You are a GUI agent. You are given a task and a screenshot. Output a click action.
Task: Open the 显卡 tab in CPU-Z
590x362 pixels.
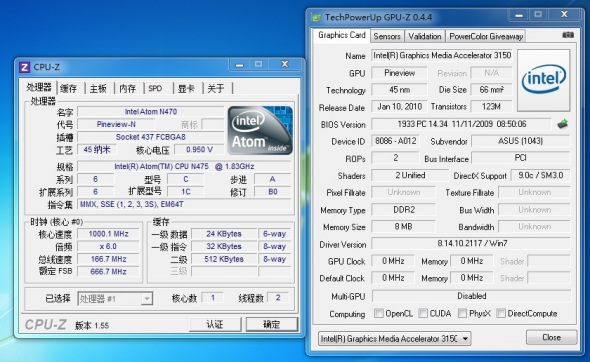[186, 88]
